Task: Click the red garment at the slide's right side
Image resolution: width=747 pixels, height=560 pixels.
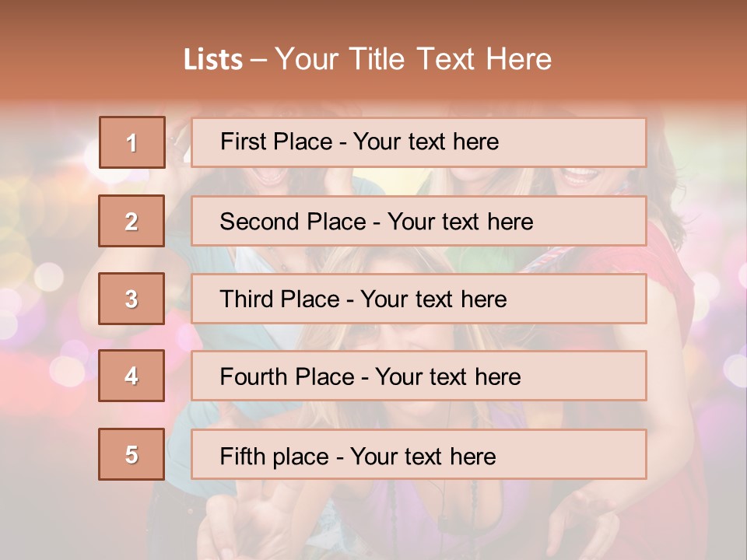Action: 669,311
